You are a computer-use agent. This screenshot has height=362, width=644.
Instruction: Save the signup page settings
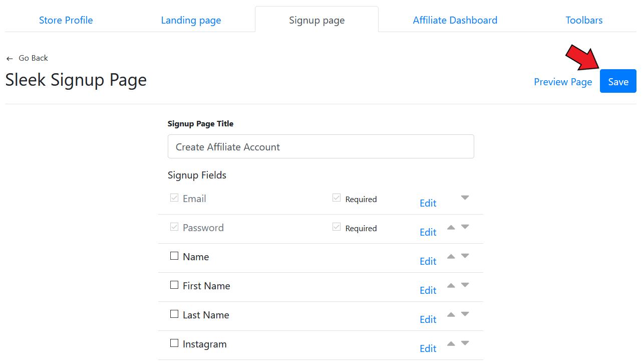click(x=618, y=81)
